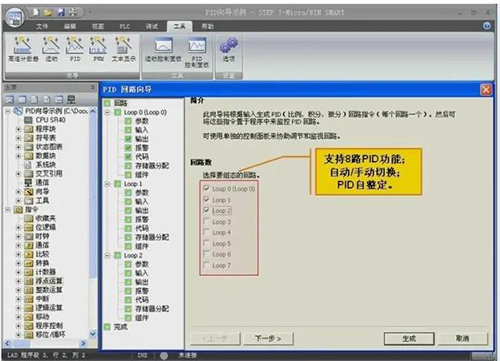The image size is (500, 361).
Task: Open the PWM wizard icon
Action: [98, 49]
